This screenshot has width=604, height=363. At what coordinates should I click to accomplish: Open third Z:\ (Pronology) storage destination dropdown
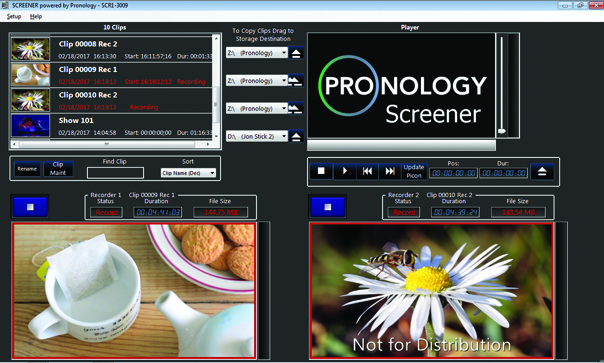(257, 109)
